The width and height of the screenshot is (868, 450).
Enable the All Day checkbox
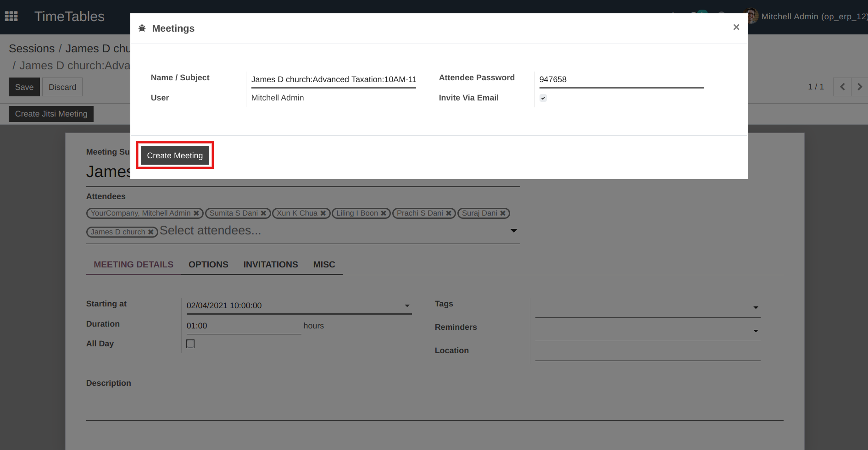pyautogui.click(x=190, y=344)
